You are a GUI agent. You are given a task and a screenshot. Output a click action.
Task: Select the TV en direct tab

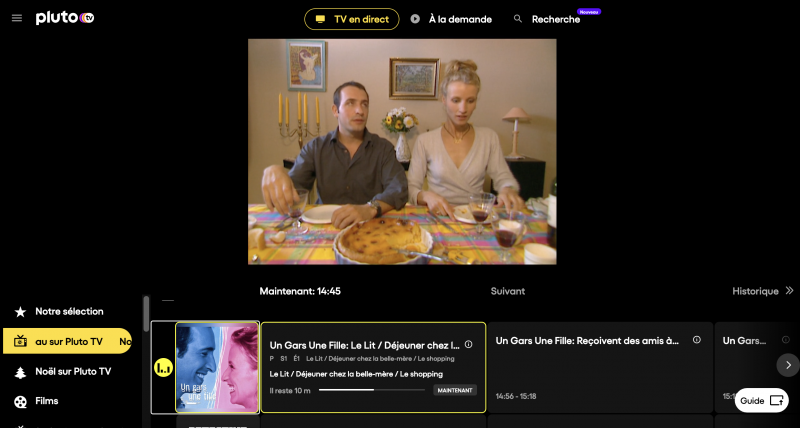point(352,19)
